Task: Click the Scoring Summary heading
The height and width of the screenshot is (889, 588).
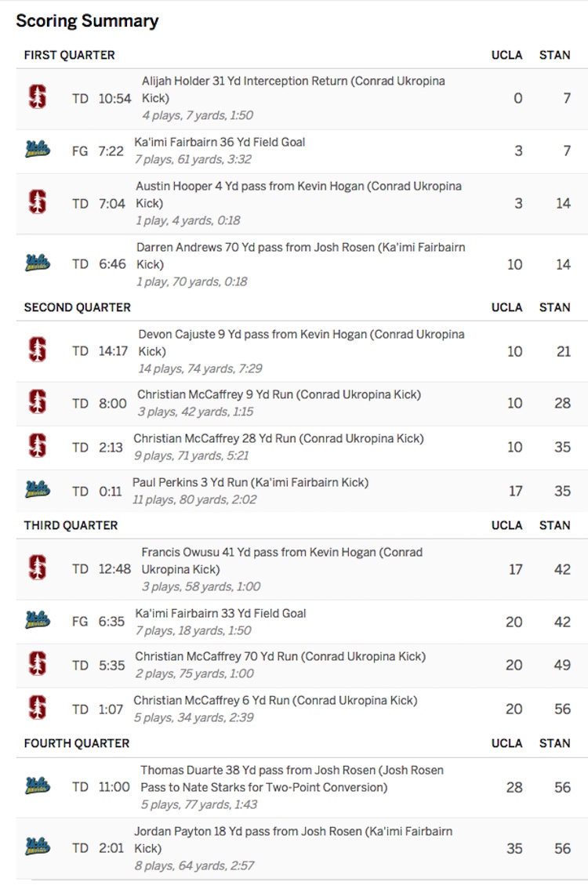Action: pos(87,21)
